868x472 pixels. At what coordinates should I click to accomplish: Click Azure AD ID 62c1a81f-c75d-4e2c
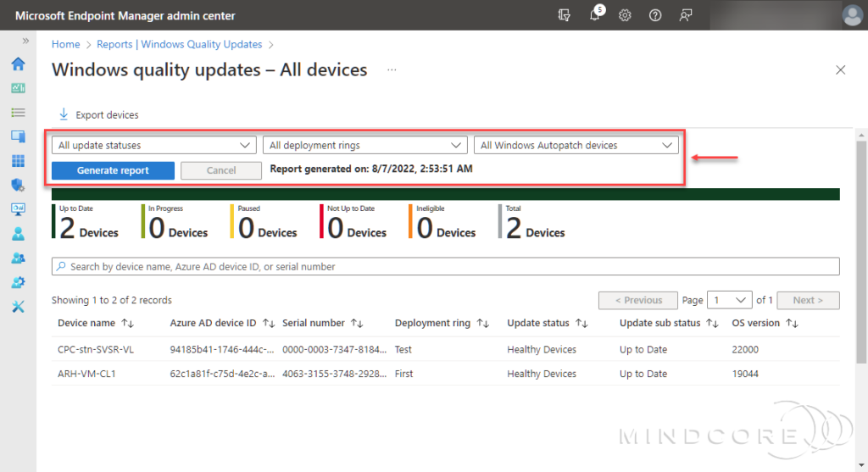(x=222, y=374)
